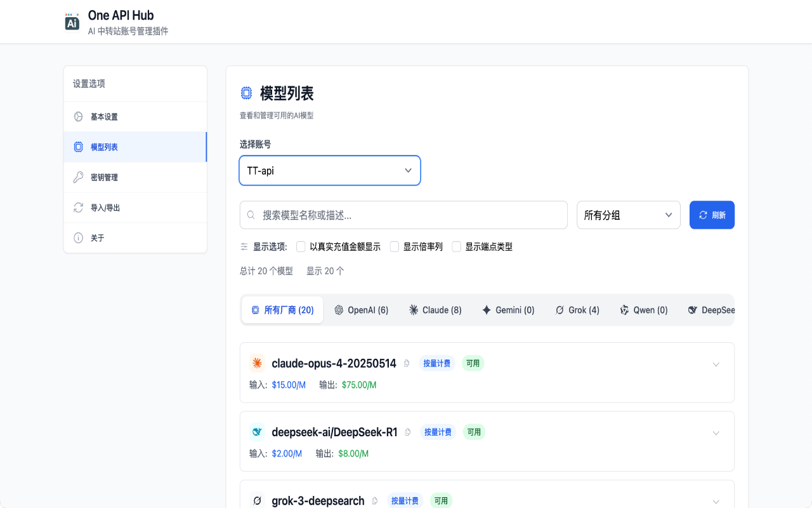This screenshot has width=812, height=508.
Task: Click the 密钥管理 key icon
Action: 77,177
